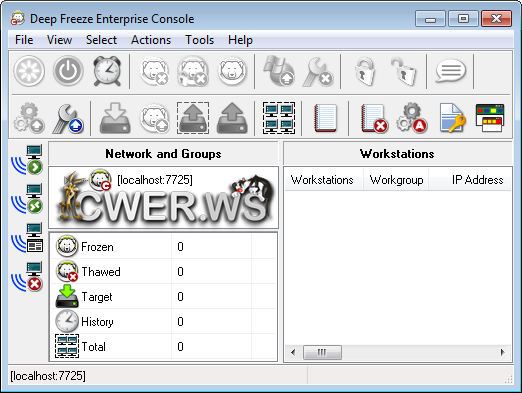Open the alarm clock scheduler icon
Image resolution: width=522 pixels, height=393 pixels.
click(x=107, y=71)
